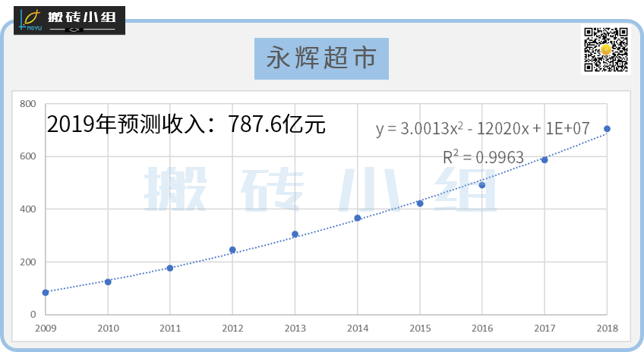
Task: Click the 400 y-axis label
Action: click(28, 209)
